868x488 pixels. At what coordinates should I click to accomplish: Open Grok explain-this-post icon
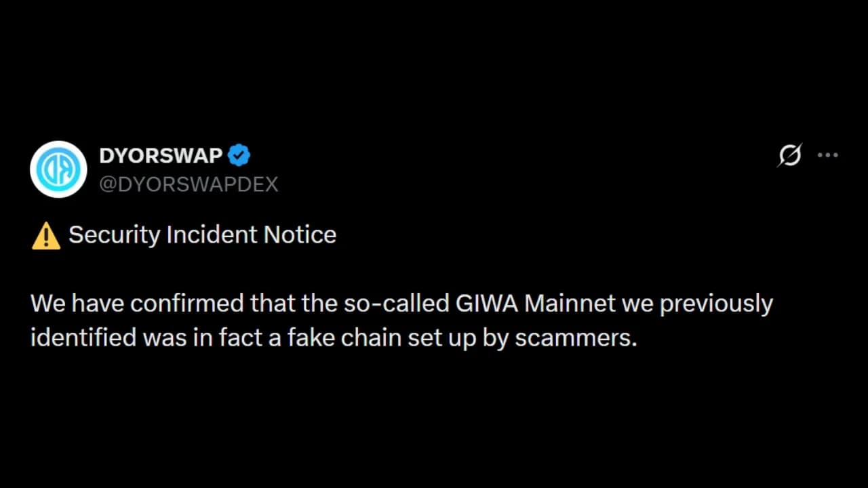click(790, 155)
